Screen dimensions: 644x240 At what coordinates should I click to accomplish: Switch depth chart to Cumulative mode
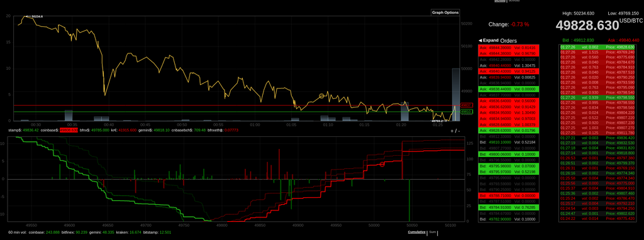pos(416,232)
